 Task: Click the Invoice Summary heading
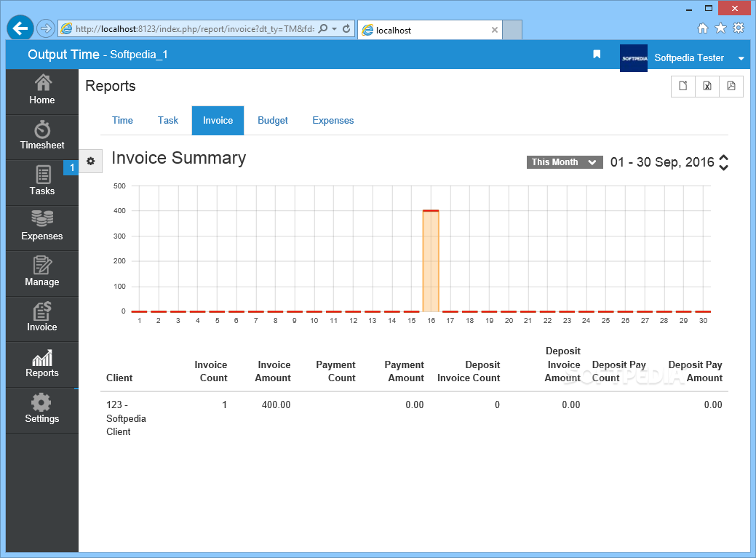click(x=179, y=158)
